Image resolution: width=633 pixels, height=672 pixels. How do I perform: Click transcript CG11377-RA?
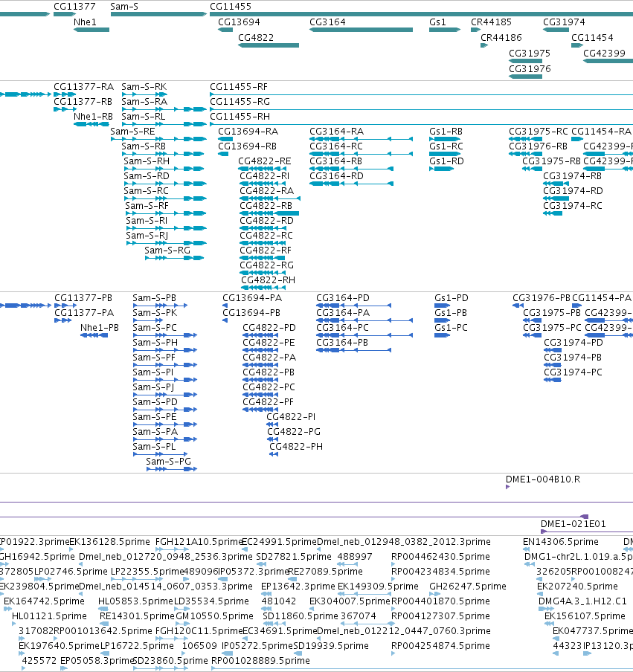[83, 87]
